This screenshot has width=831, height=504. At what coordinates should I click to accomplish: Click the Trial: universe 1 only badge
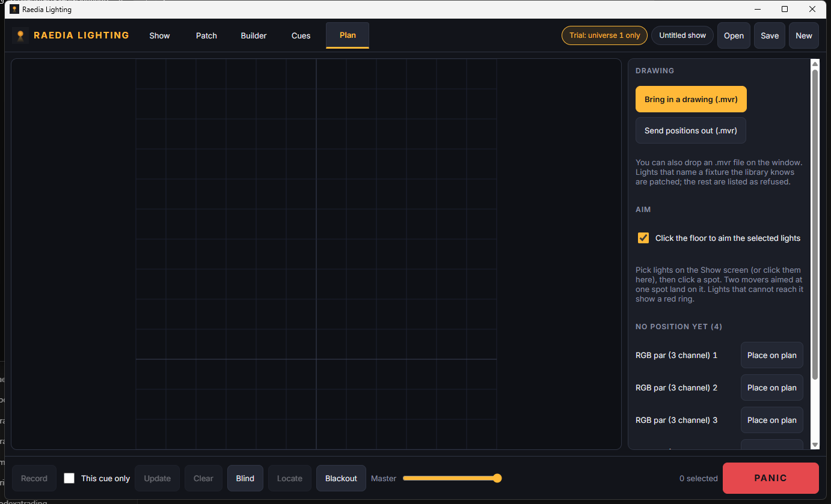tap(605, 35)
